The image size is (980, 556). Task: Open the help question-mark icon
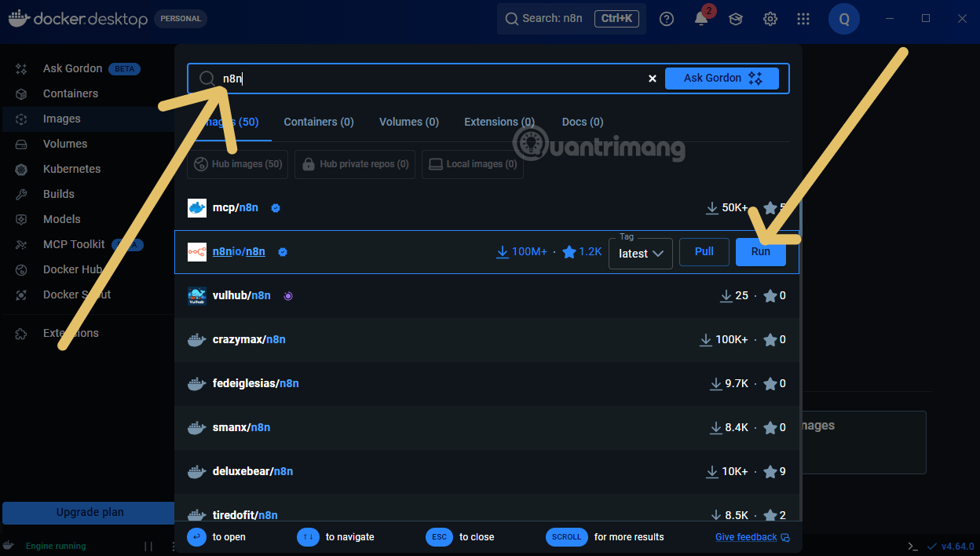(x=667, y=19)
